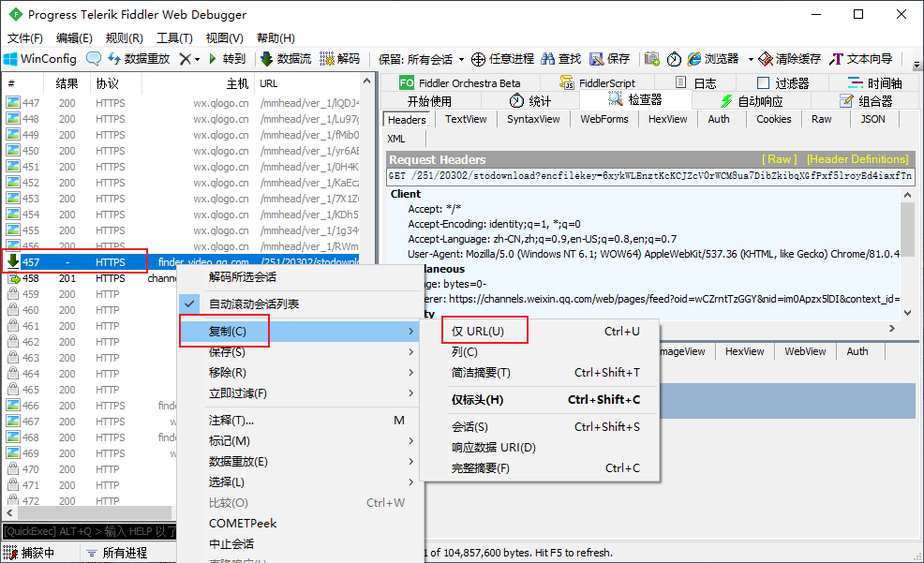Click the Save (保存) toolbar icon
Screen dimensions: 924x563
pos(597,59)
